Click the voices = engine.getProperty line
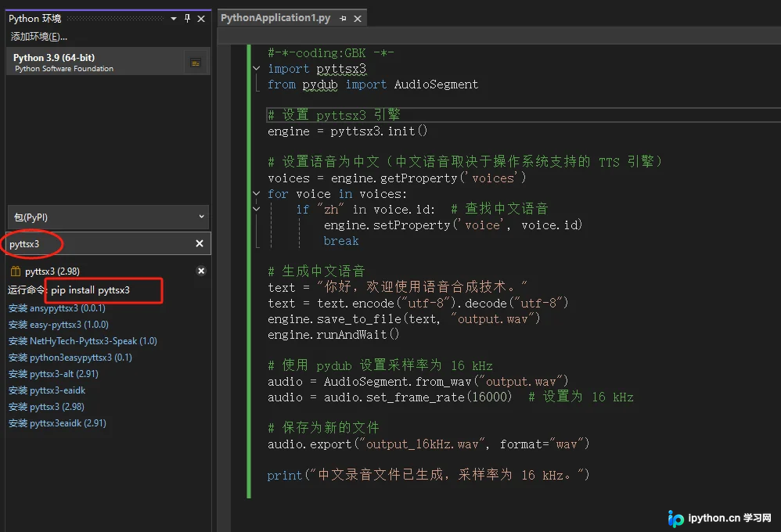This screenshot has width=781, height=532. click(397, 178)
